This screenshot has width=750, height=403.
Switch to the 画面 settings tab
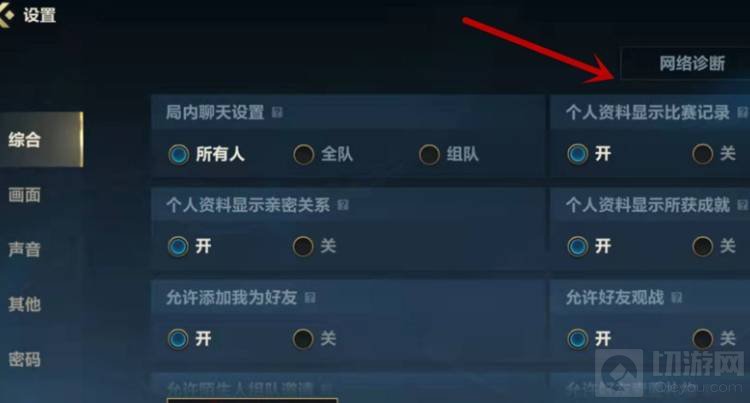pos(24,195)
